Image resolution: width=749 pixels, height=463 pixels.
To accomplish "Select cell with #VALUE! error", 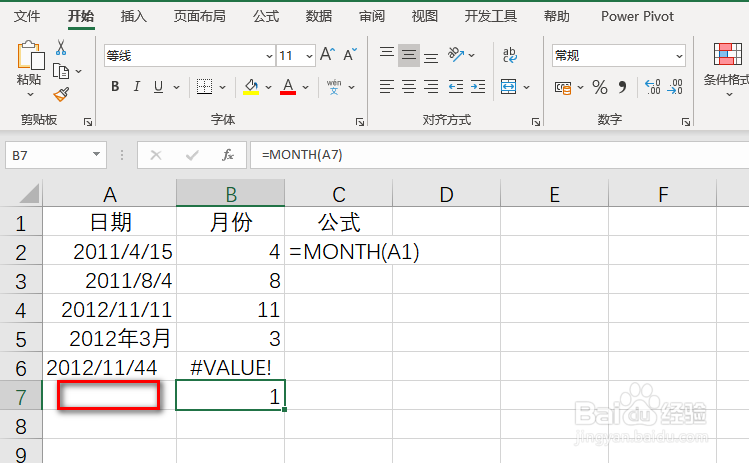I will (230, 367).
